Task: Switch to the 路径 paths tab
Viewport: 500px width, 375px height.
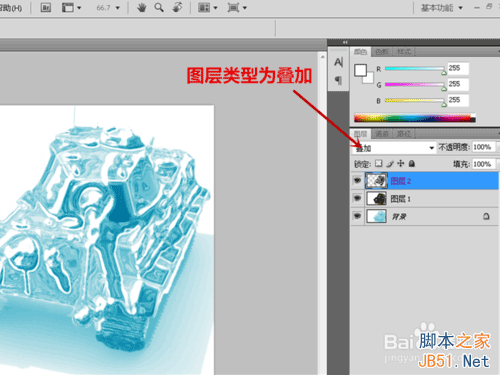Action: pos(404,134)
